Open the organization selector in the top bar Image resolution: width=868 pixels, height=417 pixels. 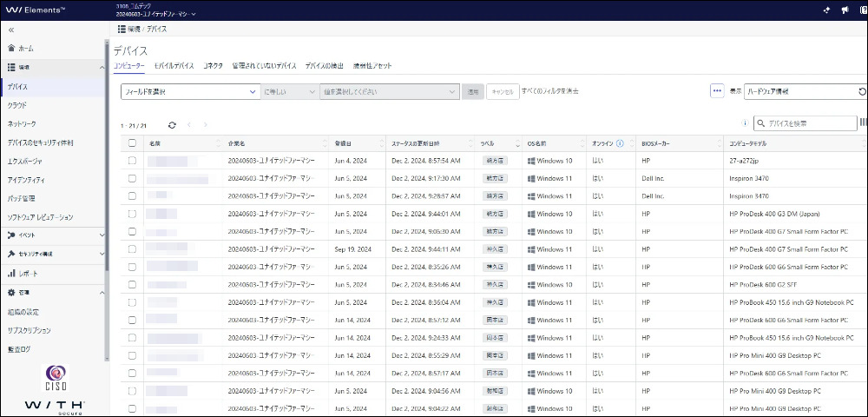155,15
